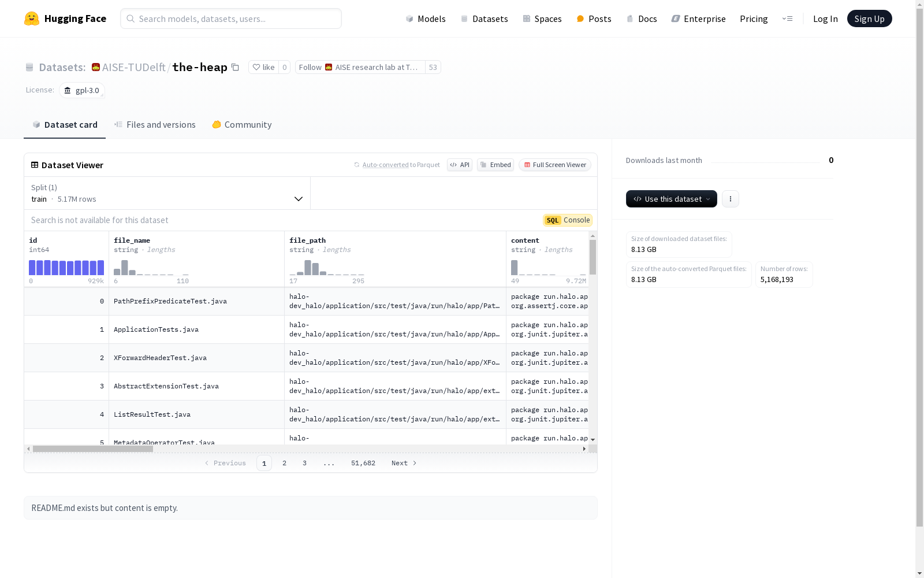This screenshot has height=578, width=924.
Task: Click the API button in Dataset Viewer
Action: pyautogui.click(x=460, y=165)
